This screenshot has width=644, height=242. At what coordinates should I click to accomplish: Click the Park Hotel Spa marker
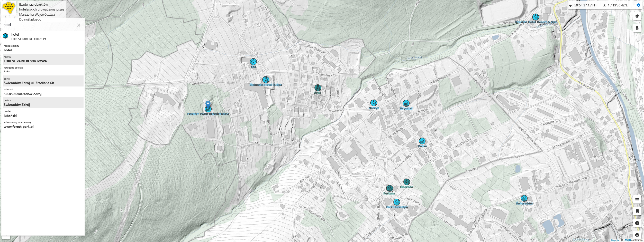(397, 202)
